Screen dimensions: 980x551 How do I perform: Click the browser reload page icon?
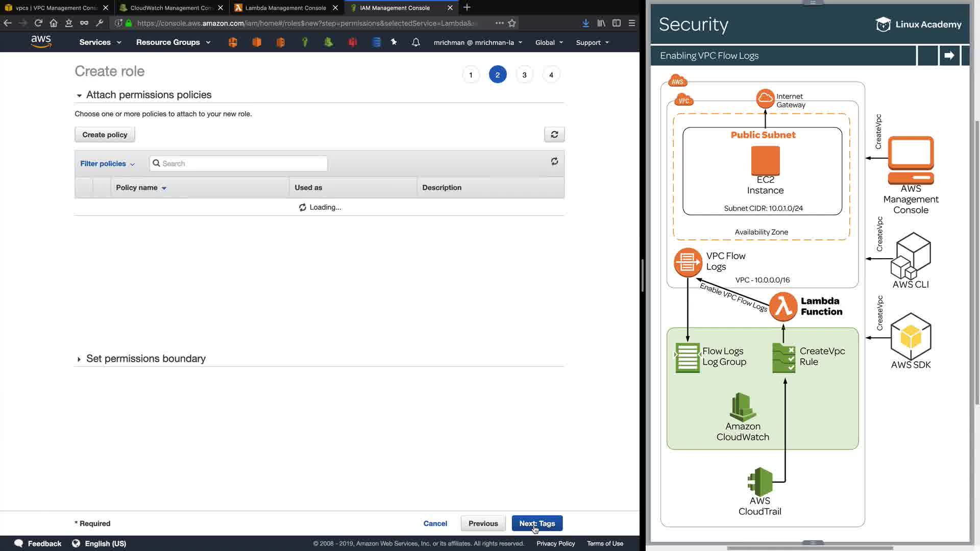(x=38, y=23)
